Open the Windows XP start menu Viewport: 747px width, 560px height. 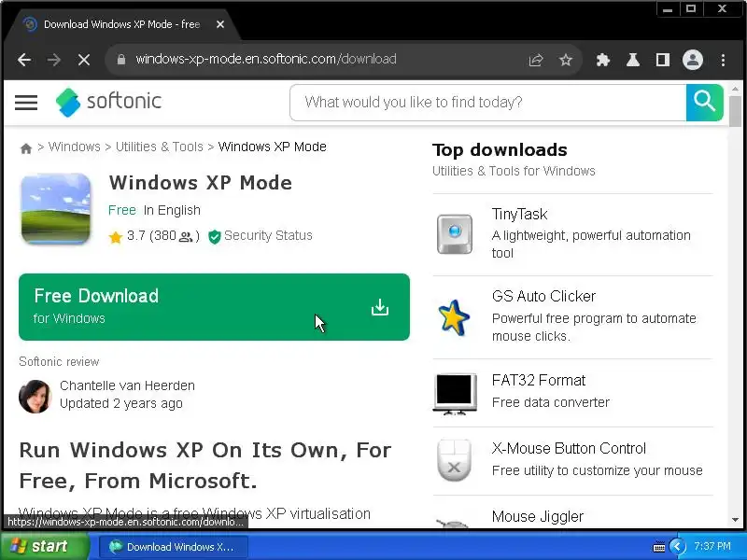click(x=44, y=546)
